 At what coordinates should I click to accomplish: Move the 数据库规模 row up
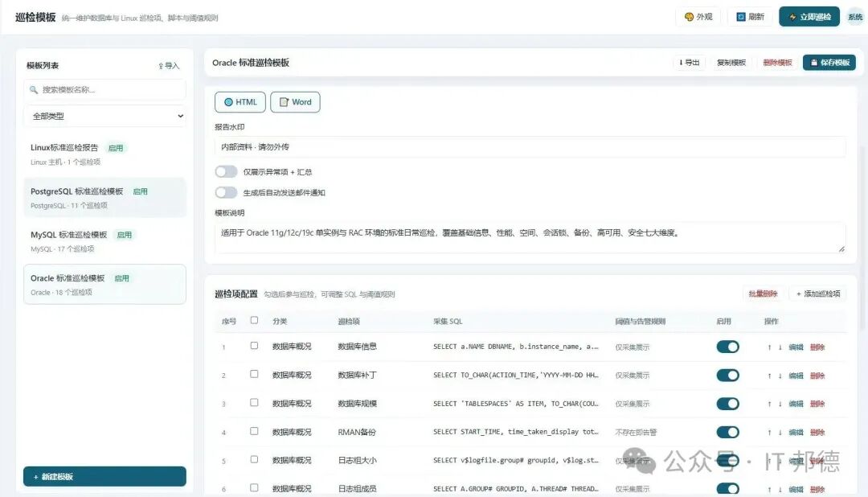point(769,404)
